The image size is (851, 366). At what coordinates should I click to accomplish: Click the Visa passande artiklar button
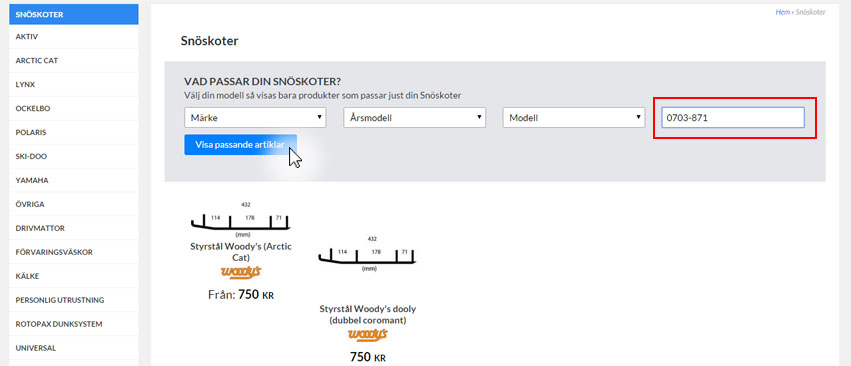click(240, 145)
